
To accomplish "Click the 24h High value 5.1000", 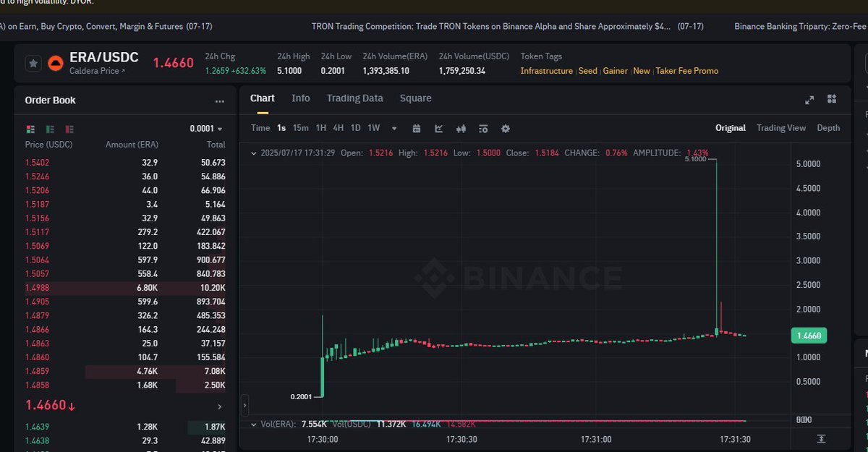I will [x=289, y=71].
